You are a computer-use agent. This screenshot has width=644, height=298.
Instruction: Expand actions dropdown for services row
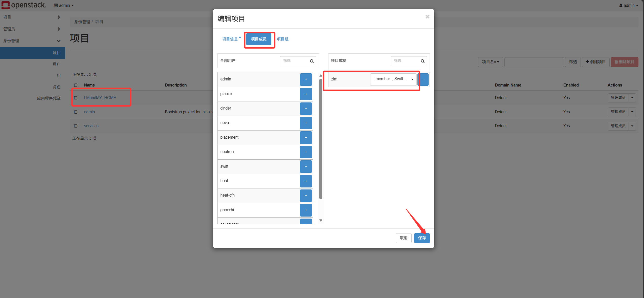point(632,126)
